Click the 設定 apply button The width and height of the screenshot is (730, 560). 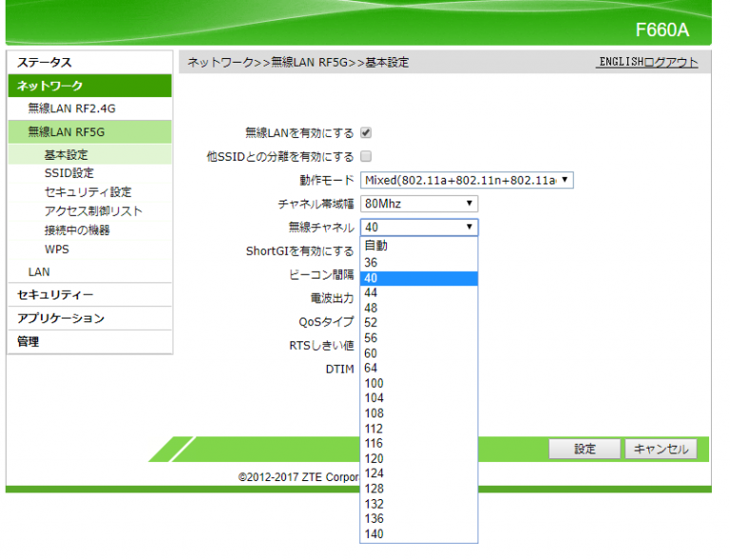point(585,449)
